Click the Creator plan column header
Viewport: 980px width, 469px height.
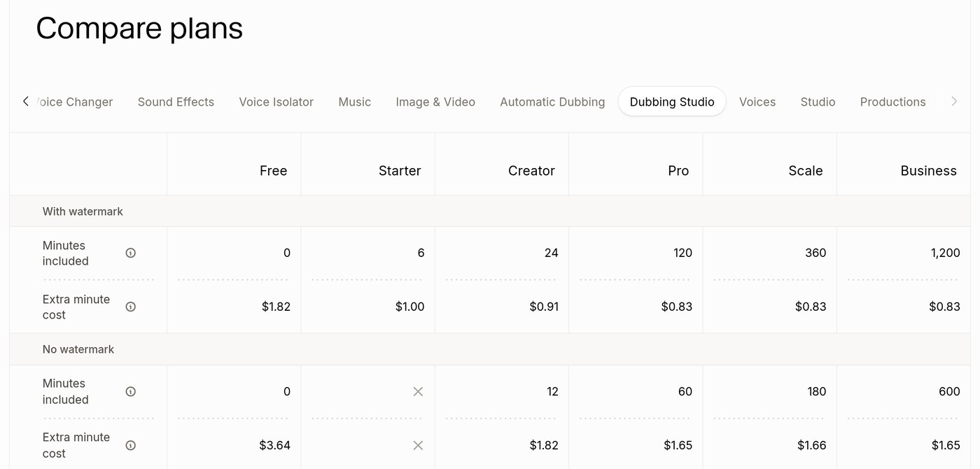(x=531, y=171)
